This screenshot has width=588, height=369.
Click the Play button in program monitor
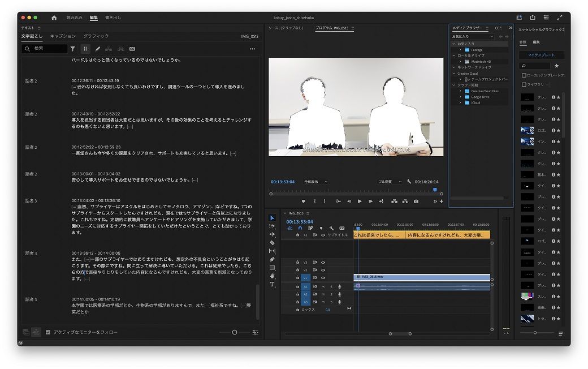[360, 201]
